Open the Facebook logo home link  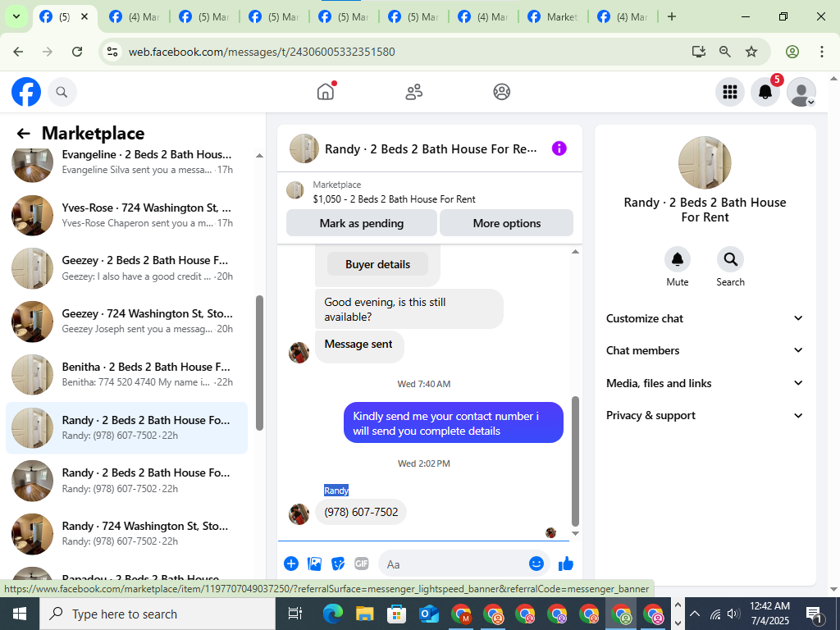click(x=26, y=92)
